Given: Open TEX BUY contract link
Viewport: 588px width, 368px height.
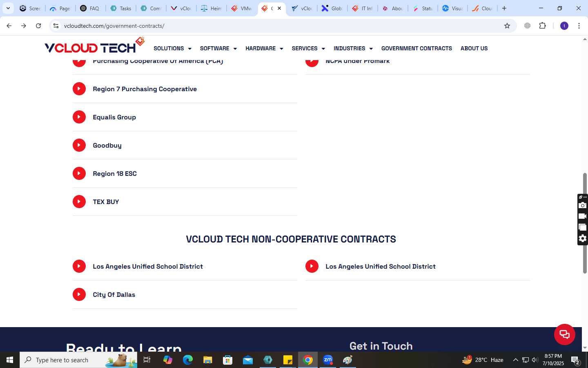Looking at the screenshot, I should [x=106, y=202].
